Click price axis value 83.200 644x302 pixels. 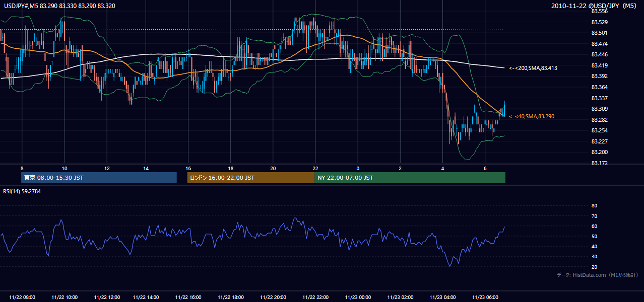click(x=599, y=152)
